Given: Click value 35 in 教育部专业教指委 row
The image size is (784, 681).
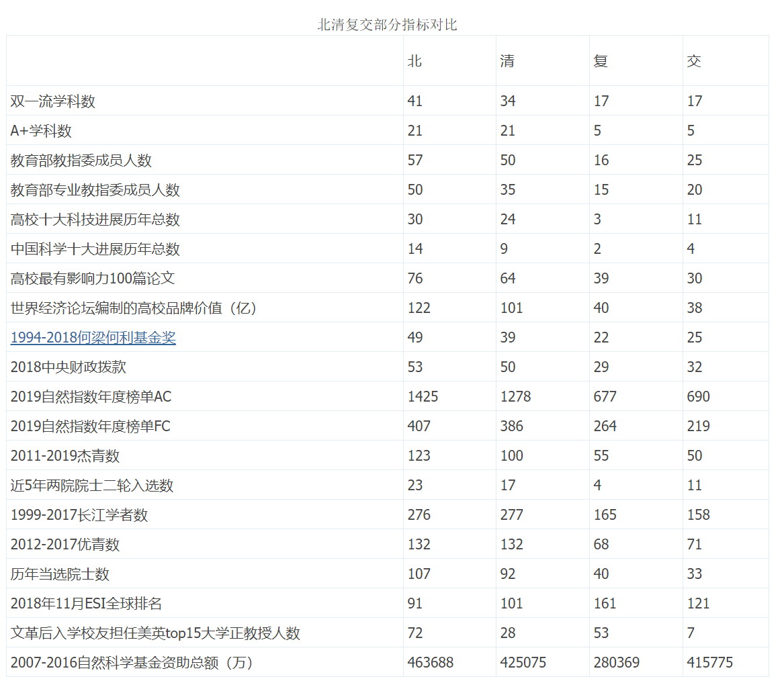Looking at the screenshot, I should pyautogui.click(x=508, y=189).
